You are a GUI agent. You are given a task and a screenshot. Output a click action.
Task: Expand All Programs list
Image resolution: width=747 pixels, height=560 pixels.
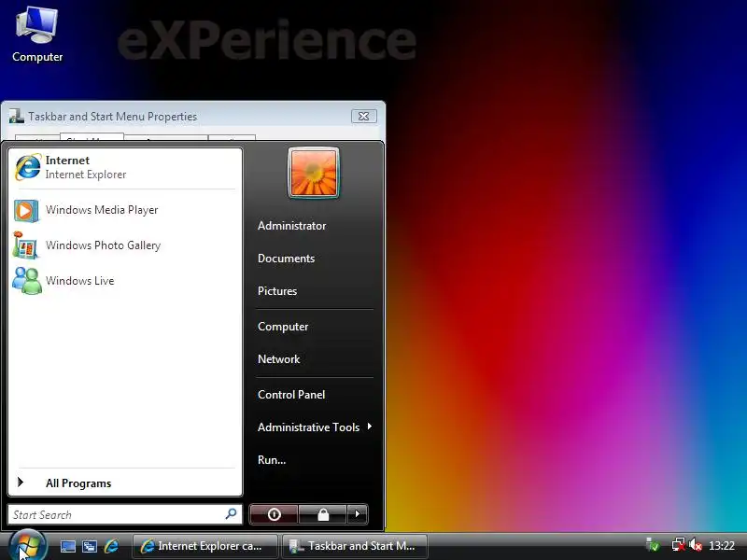point(125,483)
